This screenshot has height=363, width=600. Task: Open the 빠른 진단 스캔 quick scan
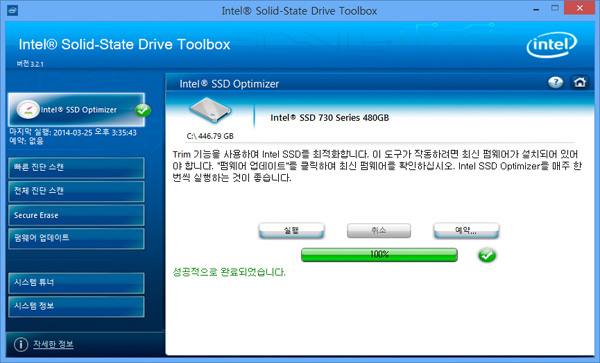[76, 168]
